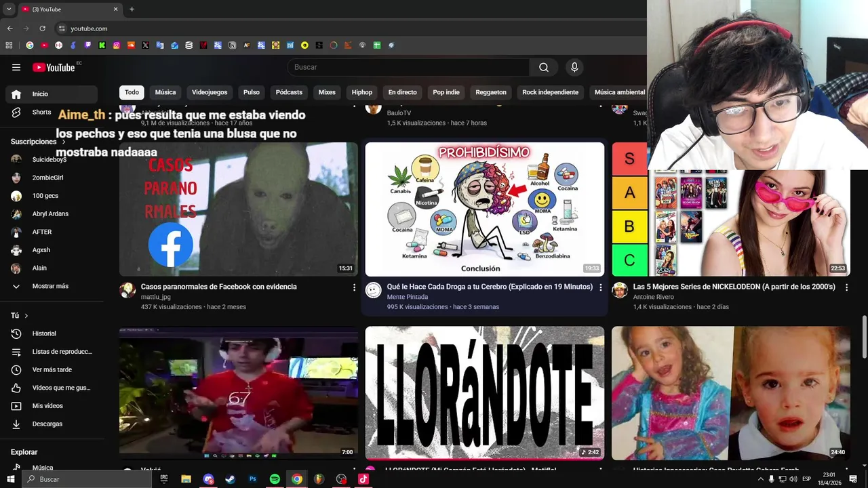868x488 pixels.
Task: Open the SoundCloud bookmark icon
Action: [x=131, y=45]
